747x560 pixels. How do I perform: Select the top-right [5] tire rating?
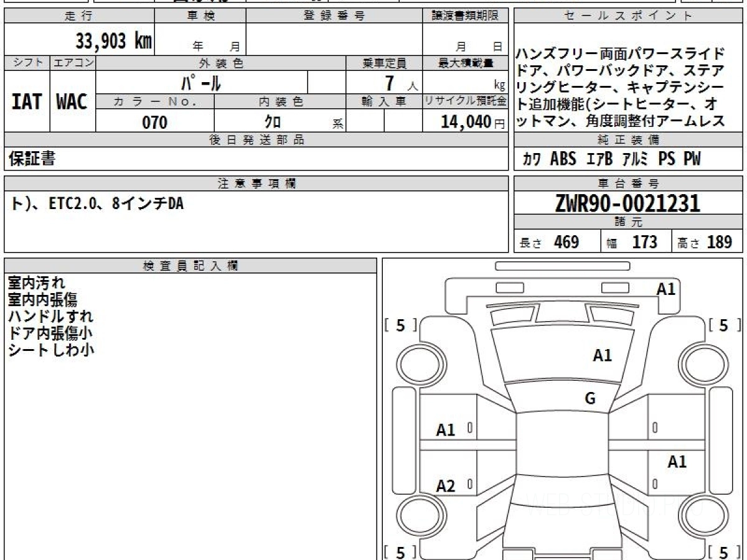click(723, 325)
